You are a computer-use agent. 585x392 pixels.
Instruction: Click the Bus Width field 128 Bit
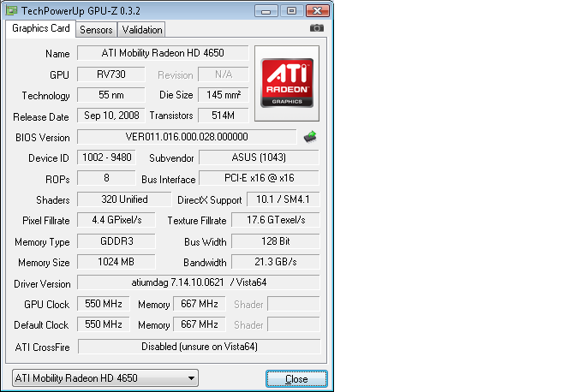pos(275,241)
